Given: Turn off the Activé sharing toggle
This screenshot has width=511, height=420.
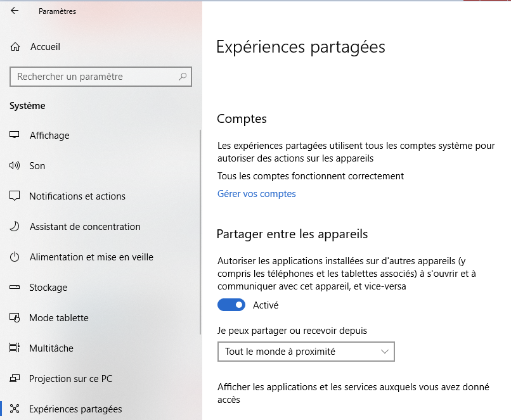Looking at the screenshot, I should coord(231,305).
